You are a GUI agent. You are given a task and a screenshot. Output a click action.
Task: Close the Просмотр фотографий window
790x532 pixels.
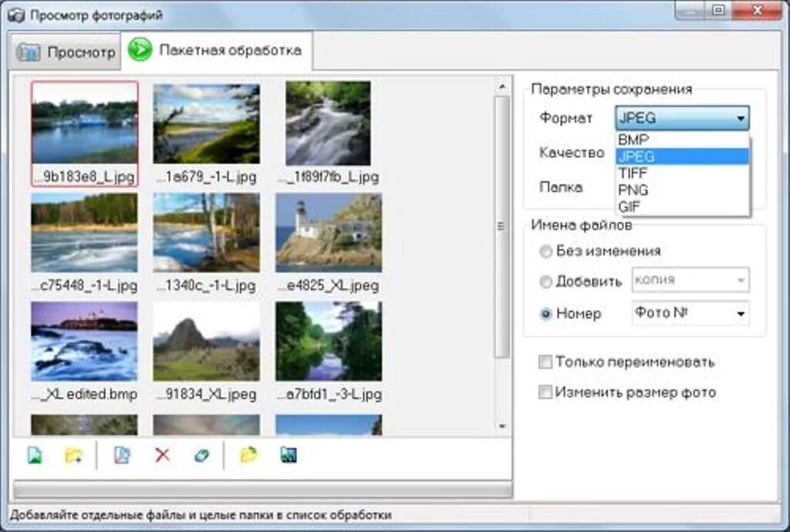click(758, 10)
